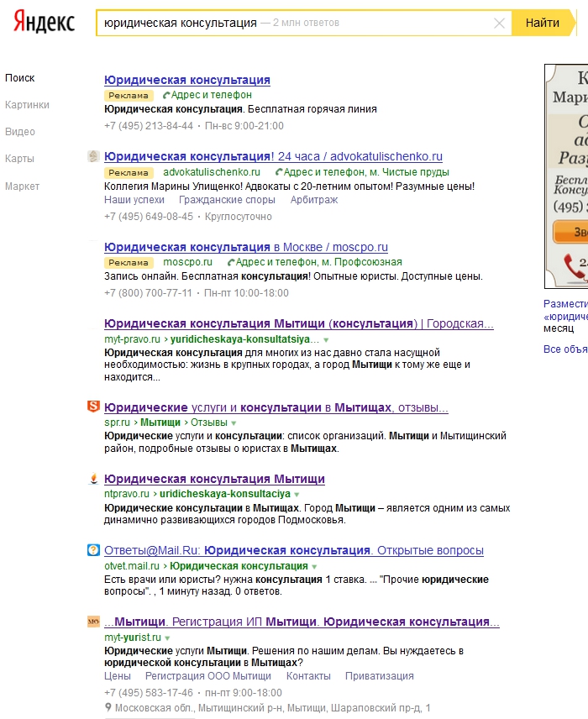This screenshot has width=588, height=719.
Task: Click phone number +7 (495) 583-17-46
Action: [x=149, y=693]
